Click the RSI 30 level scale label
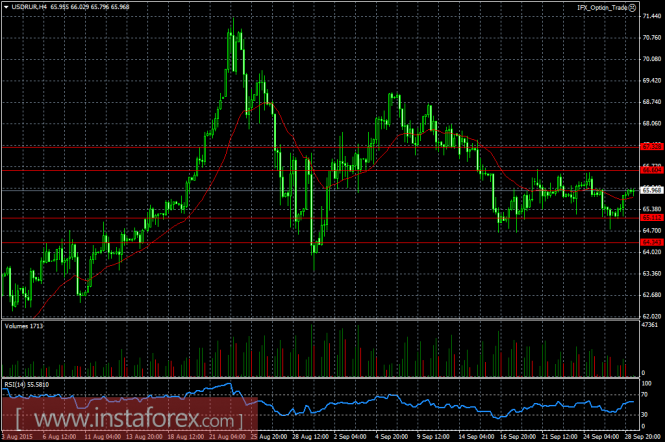665x442 pixels. point(645,414)
